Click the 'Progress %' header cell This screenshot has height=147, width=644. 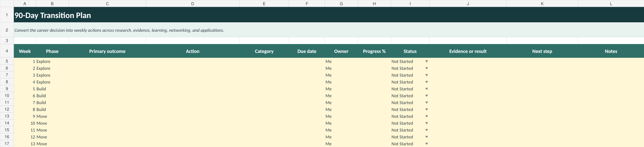(374, 51)
